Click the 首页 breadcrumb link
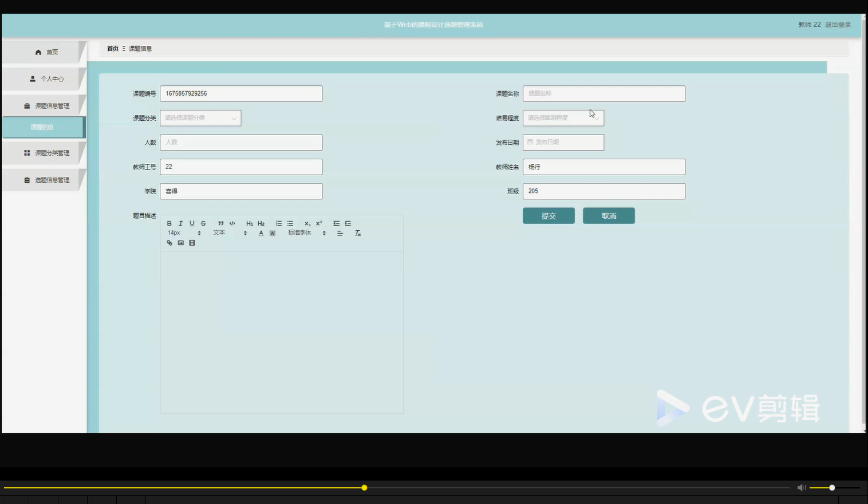Viewport: 868px width, 504px height. 113,49
